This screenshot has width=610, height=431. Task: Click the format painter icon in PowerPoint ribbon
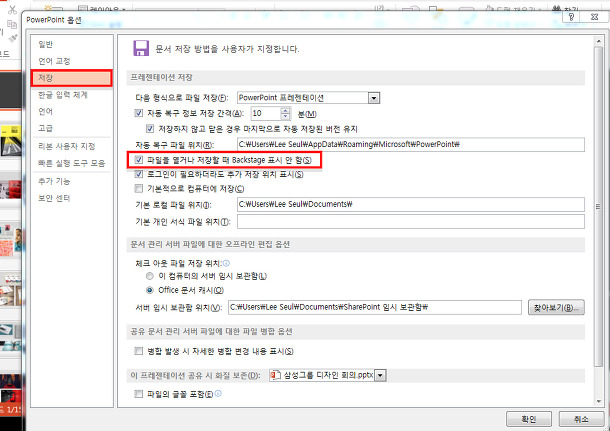pyautogui.click(x=13, y=38)
